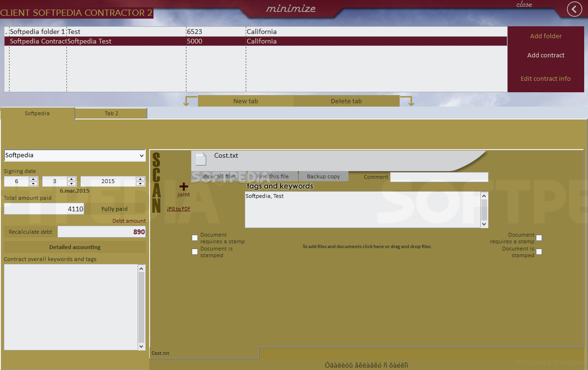Click the tags and keywords text area
588x370 pixels.
[x=363, y=210]
